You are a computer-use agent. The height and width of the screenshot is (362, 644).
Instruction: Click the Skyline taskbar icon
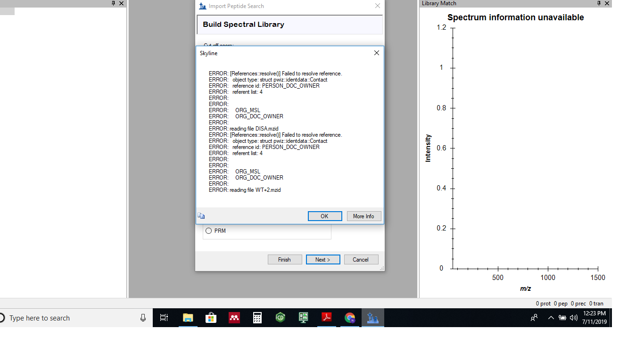[x=373, y=318]
